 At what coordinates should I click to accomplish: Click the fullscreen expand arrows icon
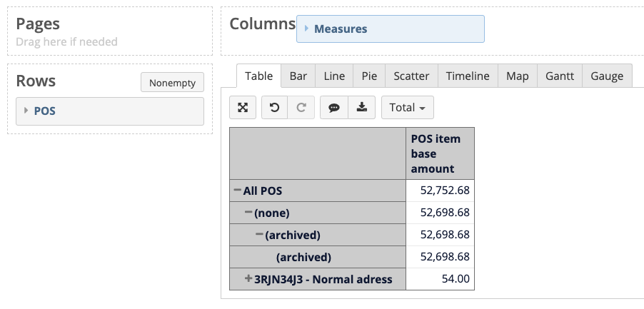pyautogui.click(x=243, y=108)
